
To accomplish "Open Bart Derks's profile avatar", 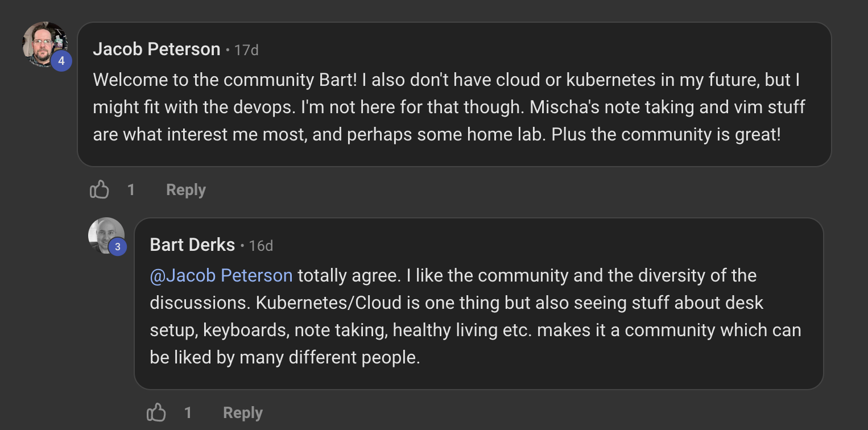I will [x=106, y=235].
